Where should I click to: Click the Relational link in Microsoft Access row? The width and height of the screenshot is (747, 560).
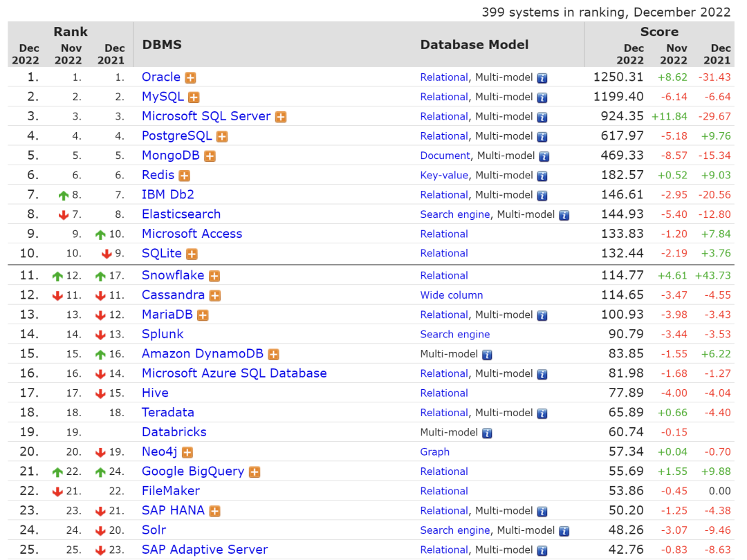pos(443,234)
